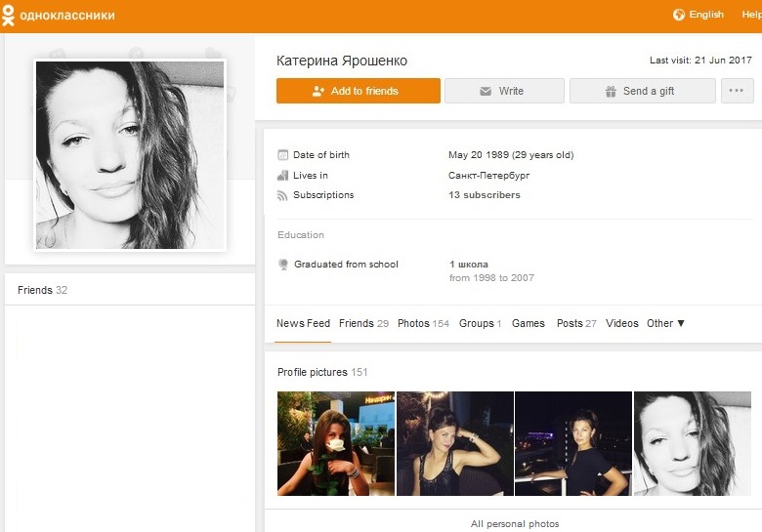Switch to the Friends 29 tab

point(364,323)
